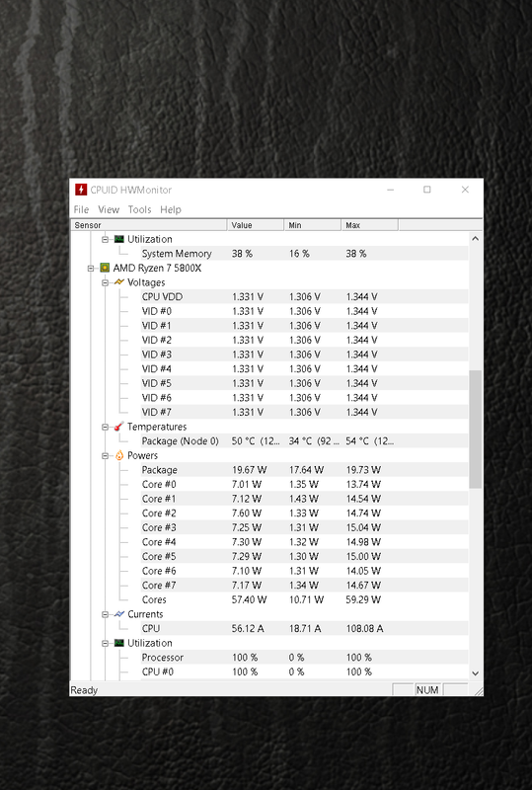Viewport: 532px width, 790px height.
Task: Select the CPU #0 utilization row
Action: coord(304,672)
